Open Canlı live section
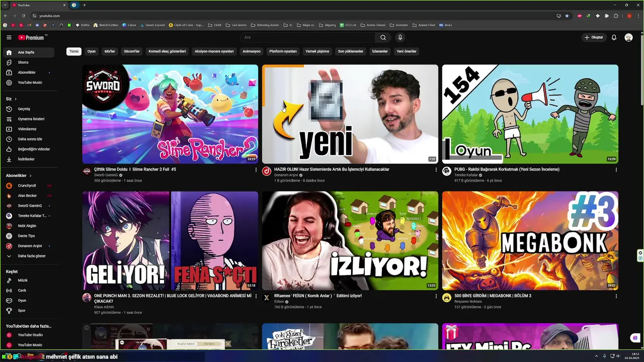 tap(30, 290)
